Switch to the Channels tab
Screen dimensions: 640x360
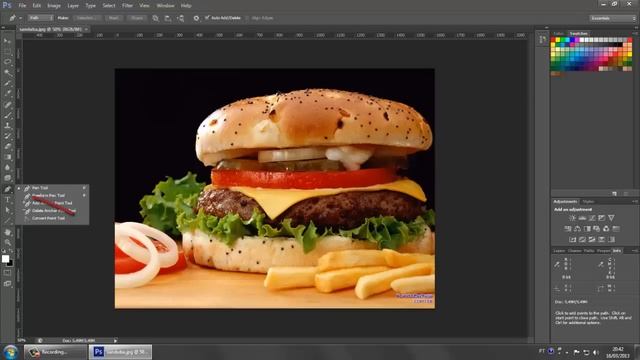574,251
